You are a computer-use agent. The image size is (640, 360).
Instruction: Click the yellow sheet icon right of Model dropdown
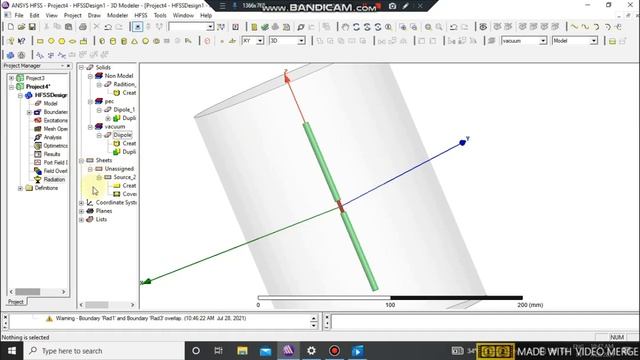click(612, 41)
